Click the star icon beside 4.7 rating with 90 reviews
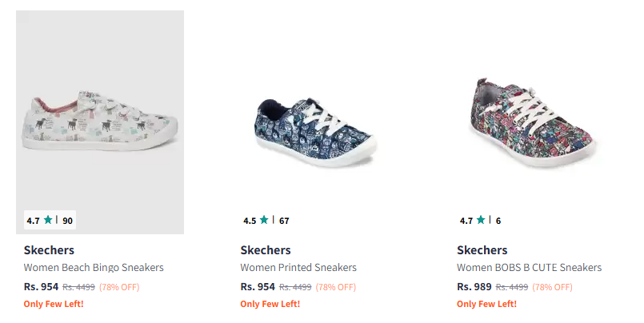The width and height of the screenshot is (644, 323). (x=48, y=220)
